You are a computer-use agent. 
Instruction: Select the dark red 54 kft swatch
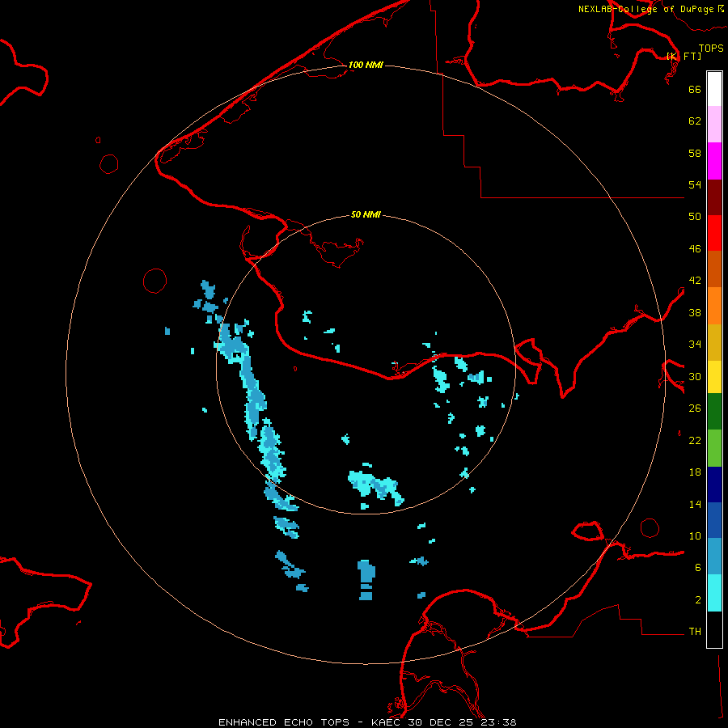pyautogui.click(x=714, y=197)
